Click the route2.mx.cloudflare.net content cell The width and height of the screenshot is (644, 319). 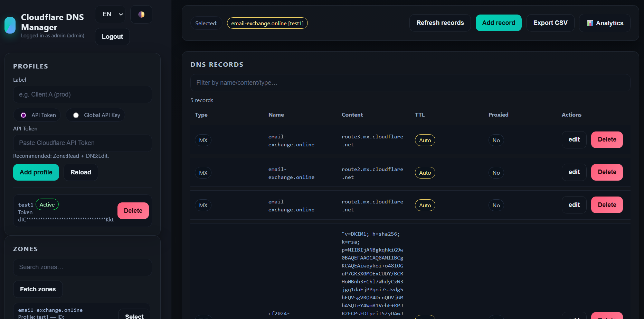372,173
